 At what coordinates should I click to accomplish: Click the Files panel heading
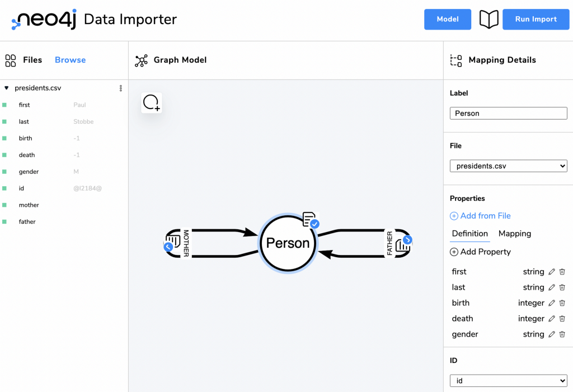pos(32,60)
